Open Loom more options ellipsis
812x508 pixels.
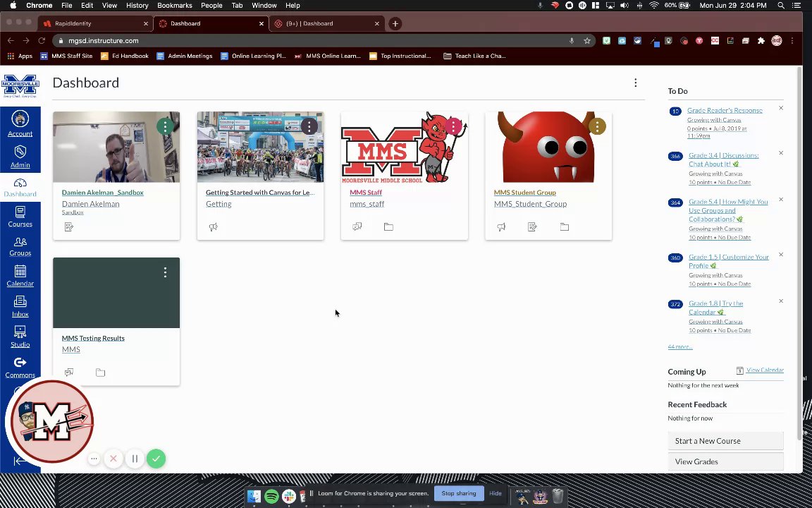pos(94,458)
